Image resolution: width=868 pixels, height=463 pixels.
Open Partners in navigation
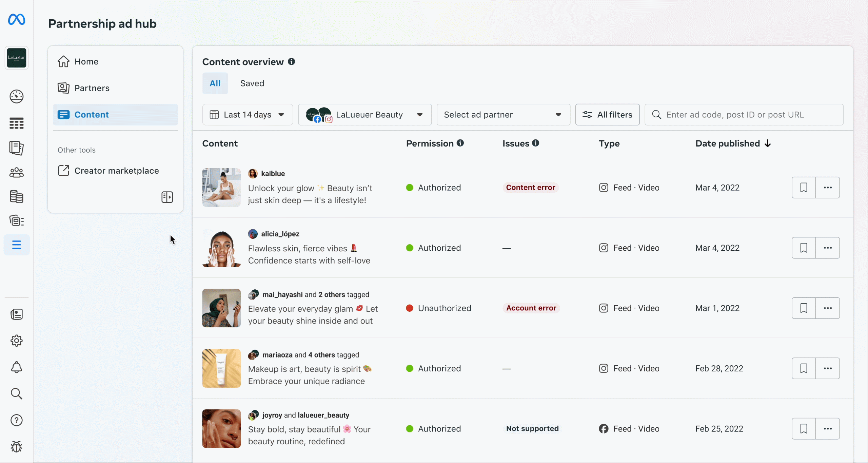coord(115,88)
